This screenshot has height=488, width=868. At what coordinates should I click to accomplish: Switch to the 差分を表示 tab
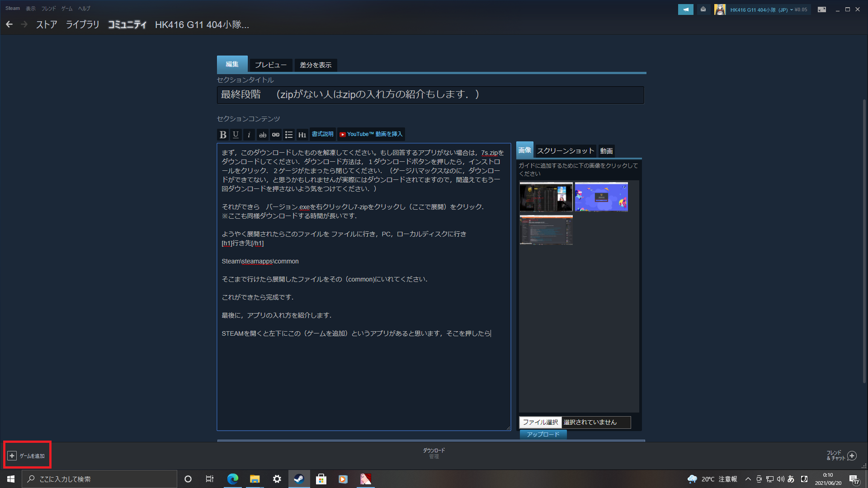pos(316,65)
